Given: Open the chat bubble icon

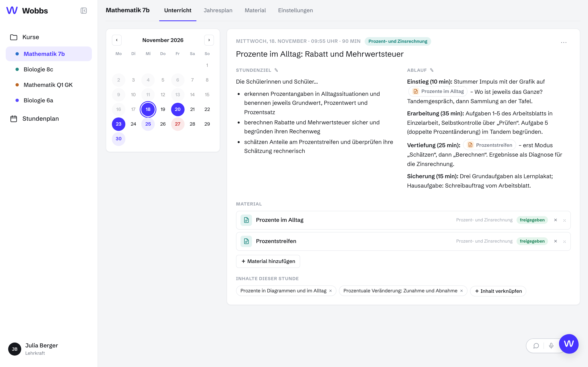Looking at the screenshot, I should pos(536,346).
